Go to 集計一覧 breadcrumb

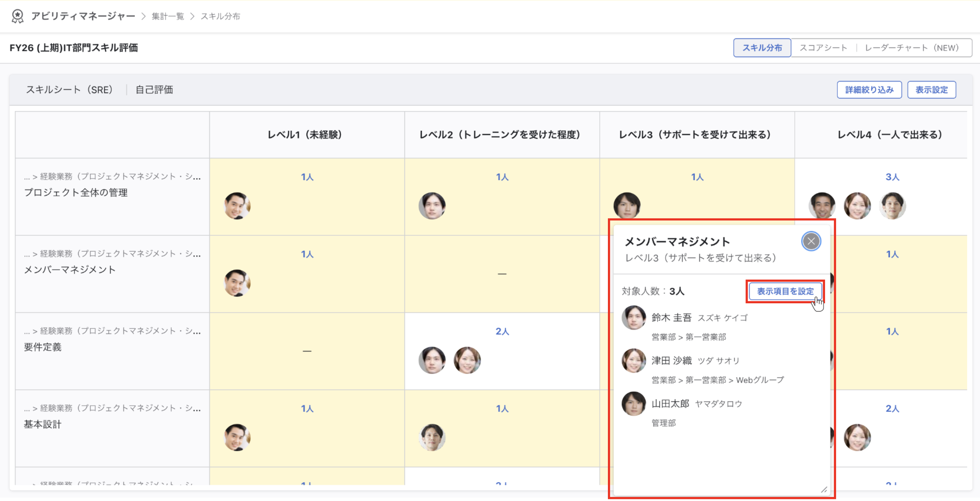pyautogui.click(x=168, y=16)
